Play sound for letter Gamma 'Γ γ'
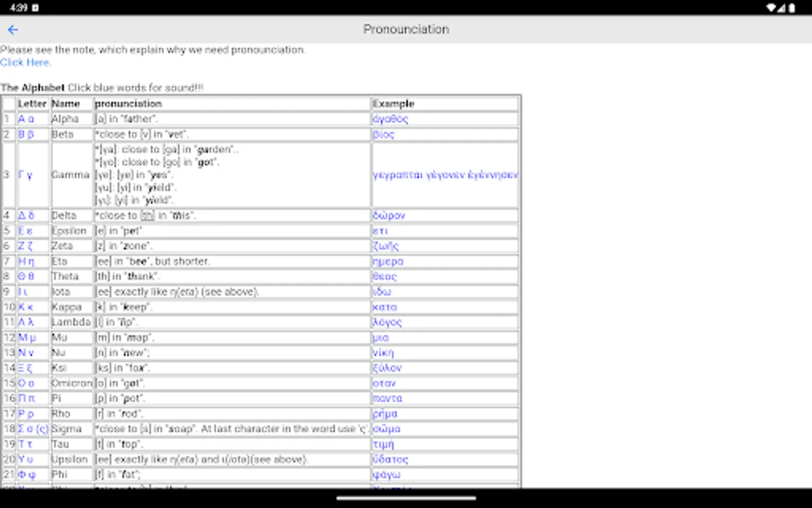Viewport: 812px width, 508px height. [x=25, y=175]
